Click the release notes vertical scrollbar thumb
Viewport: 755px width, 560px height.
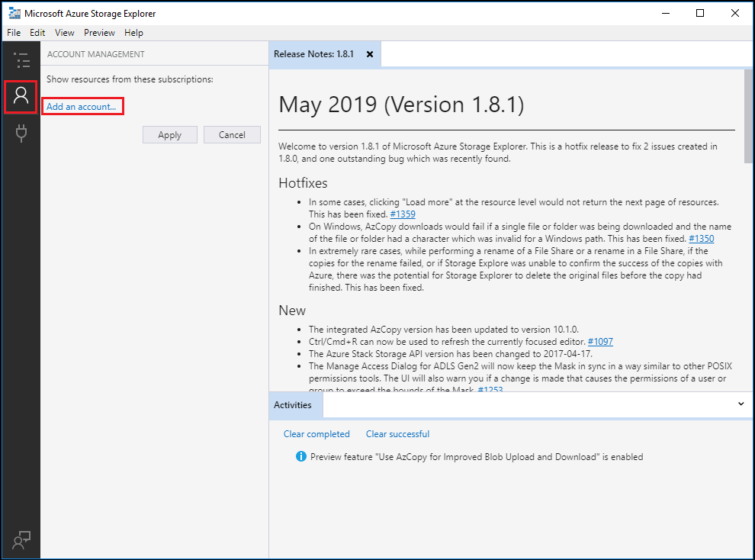748,117
